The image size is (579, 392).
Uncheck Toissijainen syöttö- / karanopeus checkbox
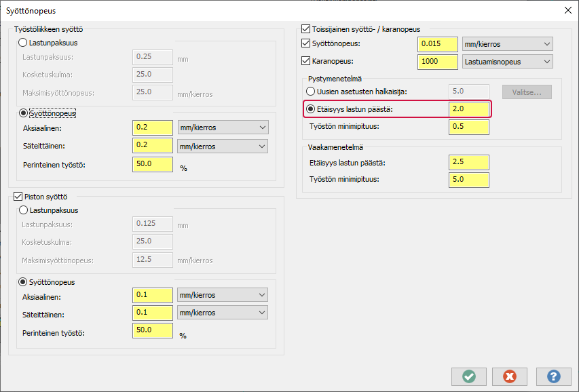pos(305,29)
